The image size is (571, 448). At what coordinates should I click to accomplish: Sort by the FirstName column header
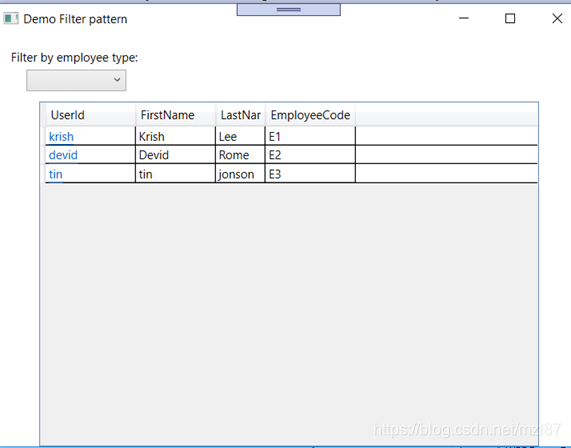tap(176, 115)
